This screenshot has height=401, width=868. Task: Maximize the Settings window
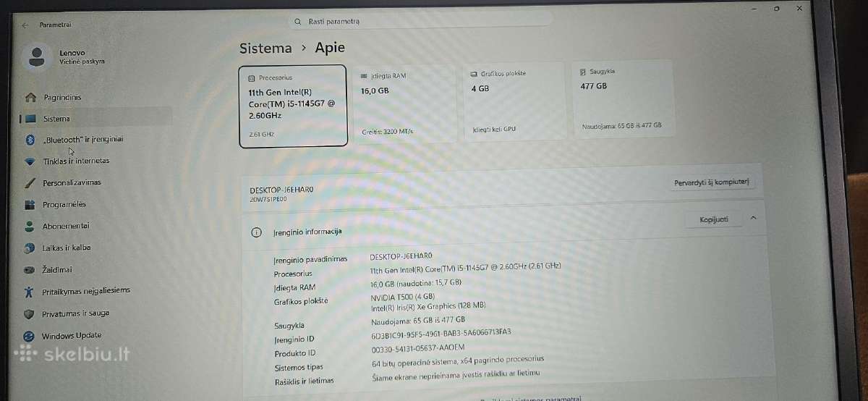777,9
